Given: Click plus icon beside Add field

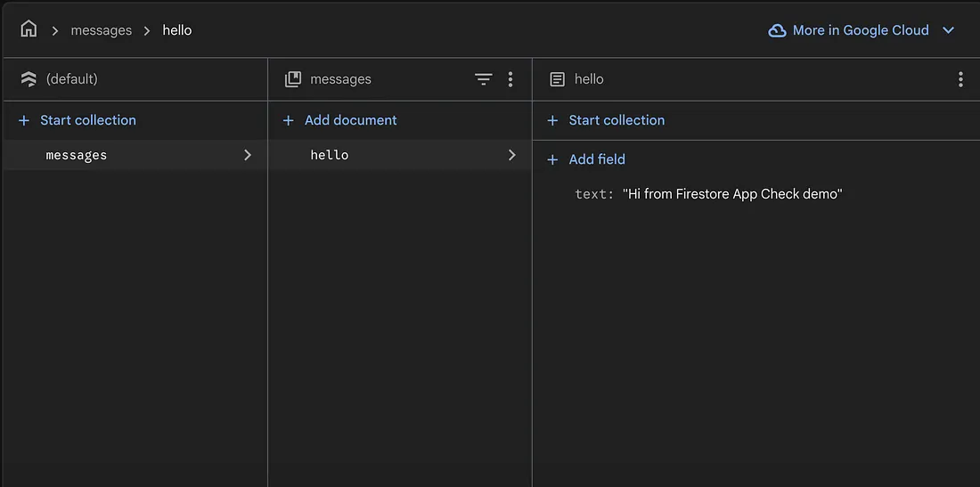Looking at the screenshot, I should [552, 160].
